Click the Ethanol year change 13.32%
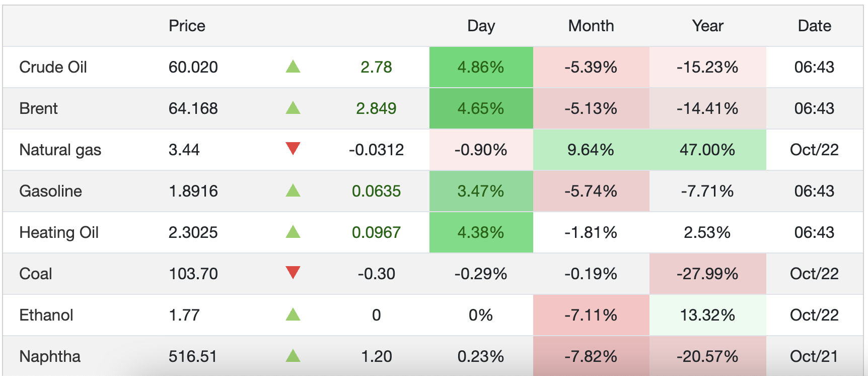Image resolution: width=868 pixels, height=376 pixels. click(707, 315)
